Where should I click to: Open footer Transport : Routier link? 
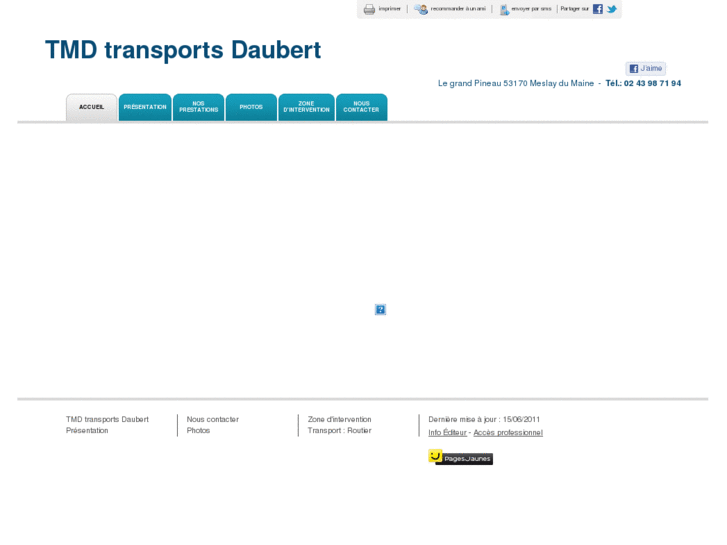(x=339, y=430)
